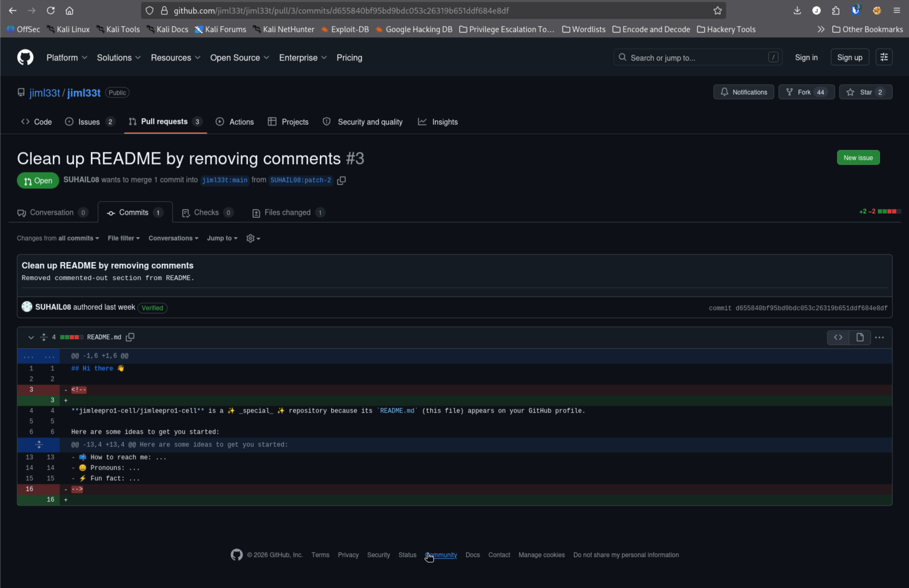The width and height of the screenshot is (909, 588).
Task: Open the Resources dropdown menu
Action: 175,58
